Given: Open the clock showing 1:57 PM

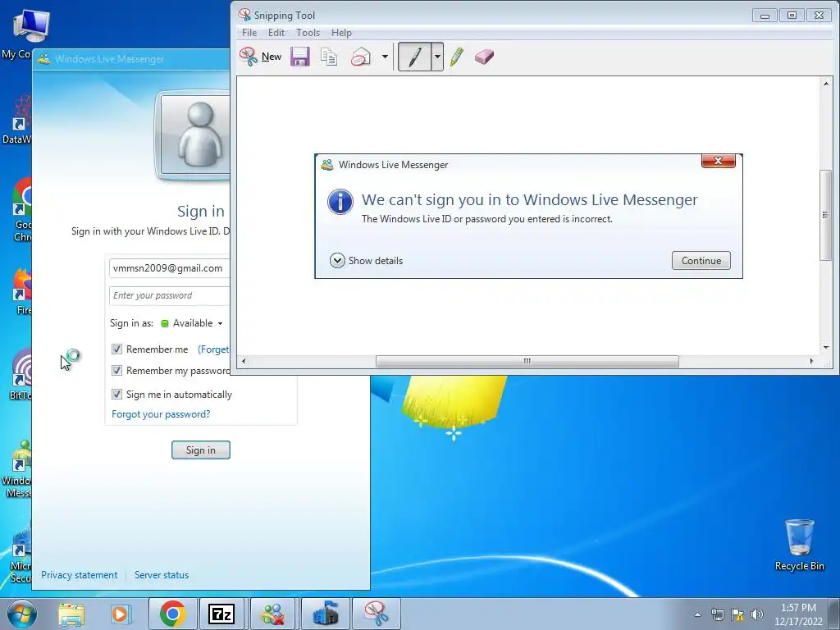Looking at the screenshot, I should 798,614.
